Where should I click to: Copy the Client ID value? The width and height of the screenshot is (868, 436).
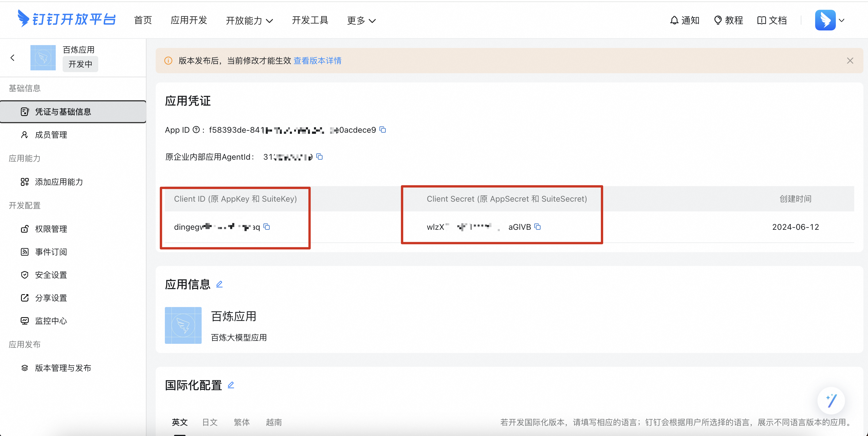[267, 227]
